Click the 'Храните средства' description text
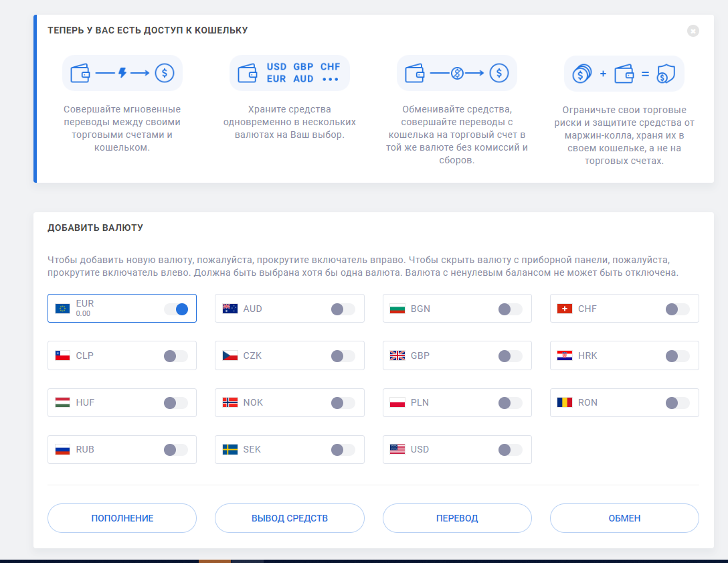 click(x=289, y=122)
